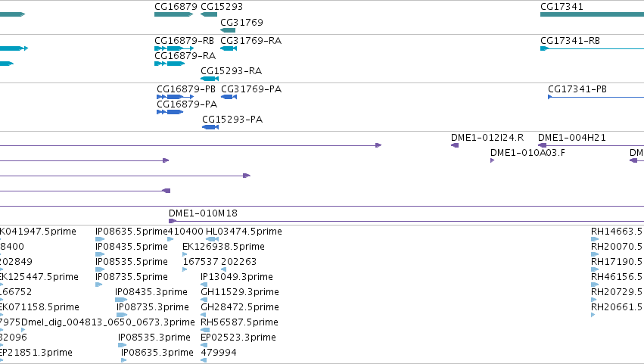Select the RH46156.5 EST

(595, 285)
